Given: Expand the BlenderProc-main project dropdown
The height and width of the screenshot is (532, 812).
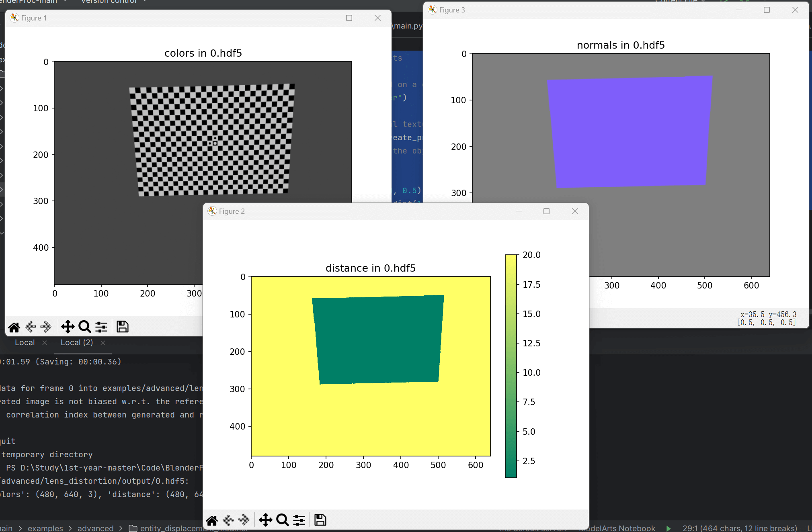Looking at the screenshot, I should (32, 2).
